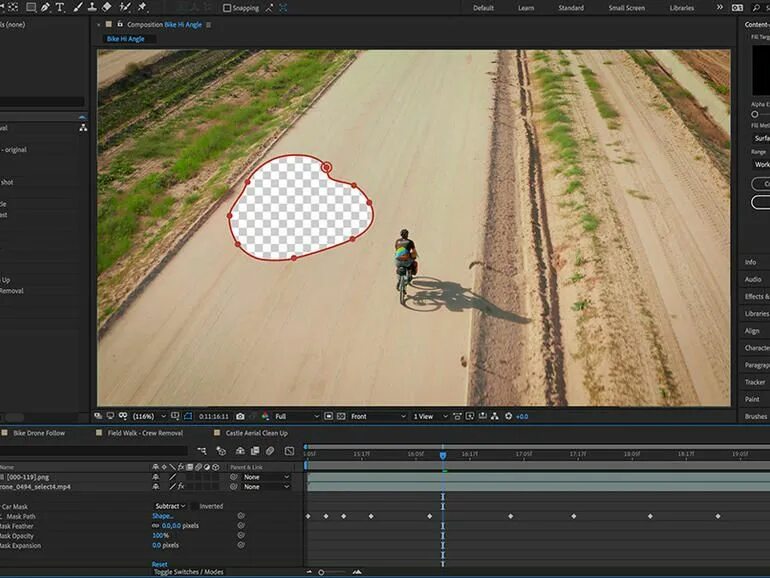
Task: Click the Reset link in timeline
Action: coord(159,564)
